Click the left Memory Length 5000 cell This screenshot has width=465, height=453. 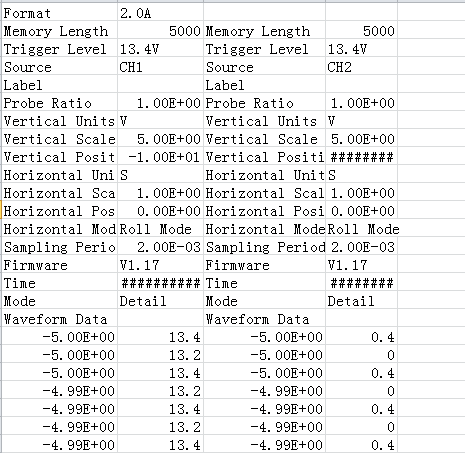point(160,31)
